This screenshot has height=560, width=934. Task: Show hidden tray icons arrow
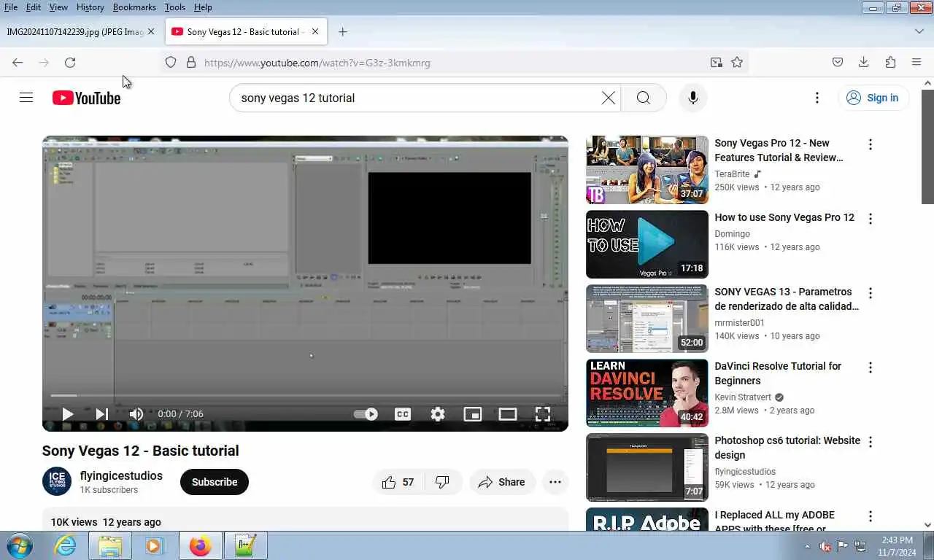(x=807, y=546)
